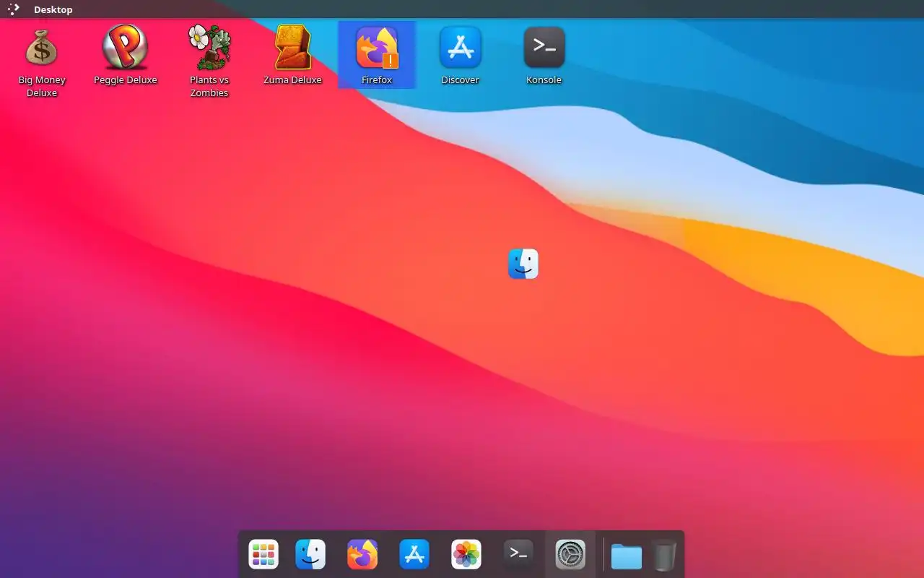Click the "Zuma Deluxe" label text
The image size is (924, 578).
[x=293, y=80]
